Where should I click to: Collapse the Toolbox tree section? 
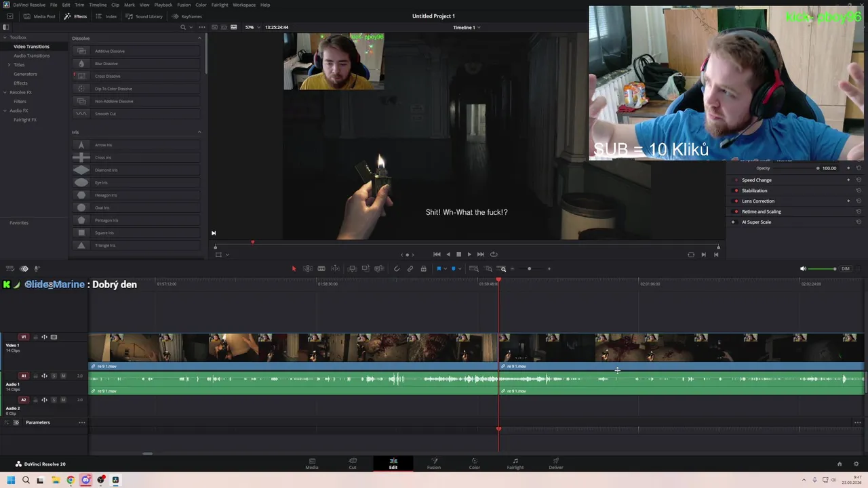pyautogui.click(x=5, y=37)
